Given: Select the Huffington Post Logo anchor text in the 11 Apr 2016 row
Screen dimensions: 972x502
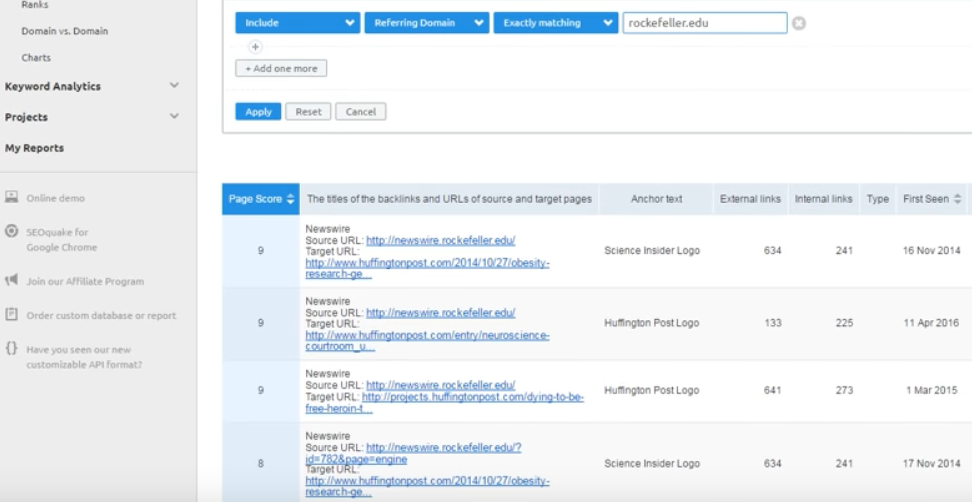Looking at the screenshot, I should (x=652, y=323).
